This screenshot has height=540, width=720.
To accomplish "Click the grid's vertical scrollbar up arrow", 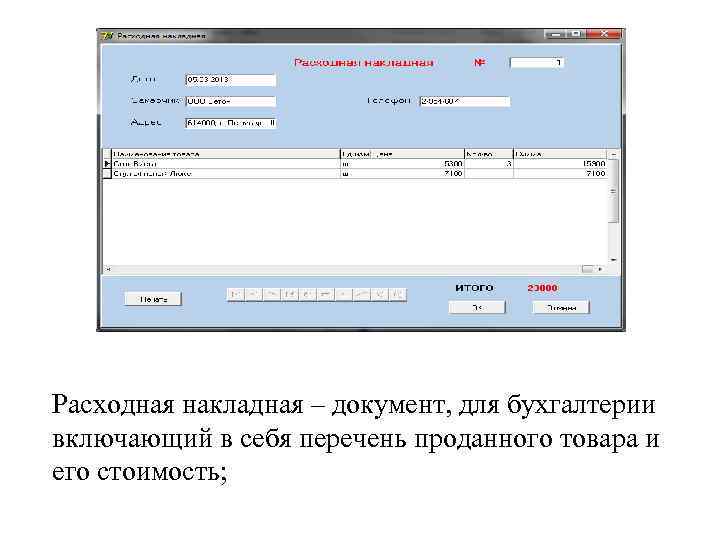I will (x=613, y=154).
